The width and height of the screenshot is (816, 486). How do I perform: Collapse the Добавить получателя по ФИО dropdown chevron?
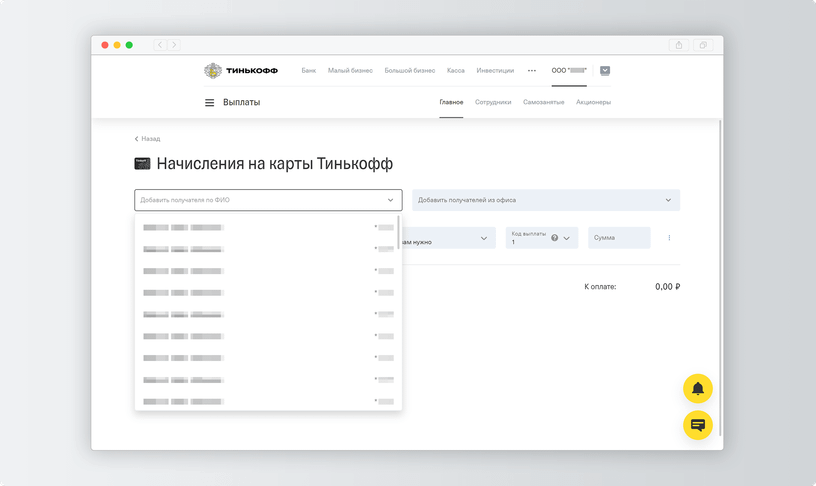point(390,200)
